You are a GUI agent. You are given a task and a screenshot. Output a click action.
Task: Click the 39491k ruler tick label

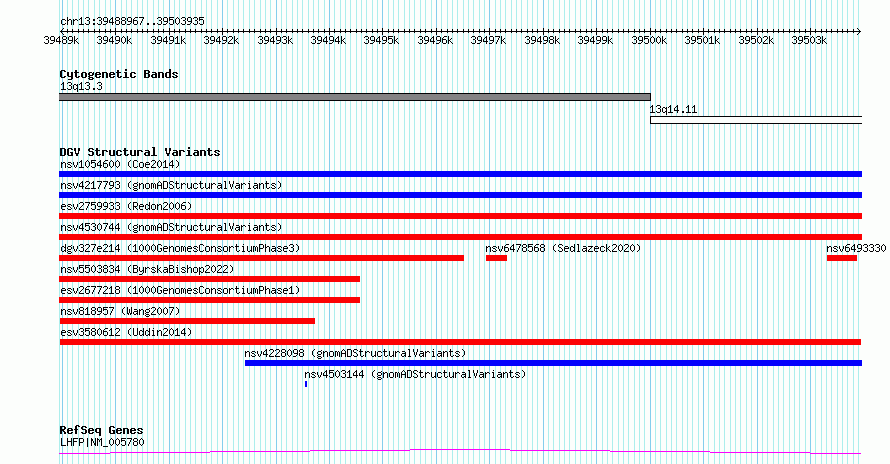168,40
